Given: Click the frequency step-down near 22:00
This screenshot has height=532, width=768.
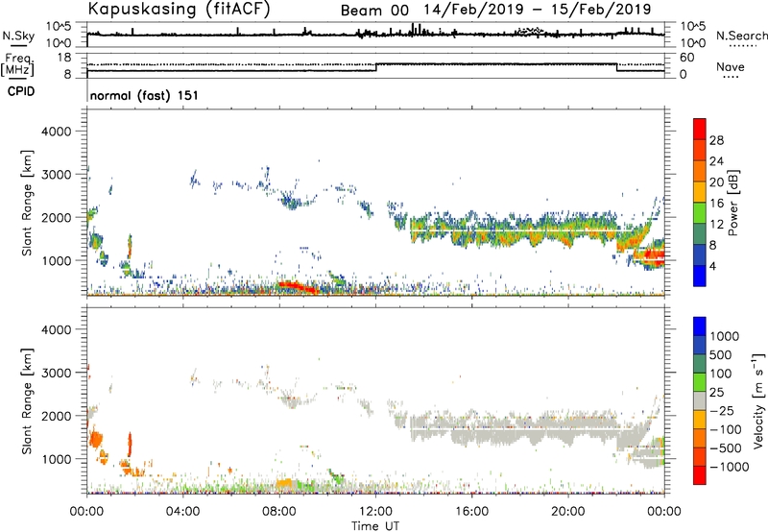Looking at the screenshot, I should [x=616, y=67].
